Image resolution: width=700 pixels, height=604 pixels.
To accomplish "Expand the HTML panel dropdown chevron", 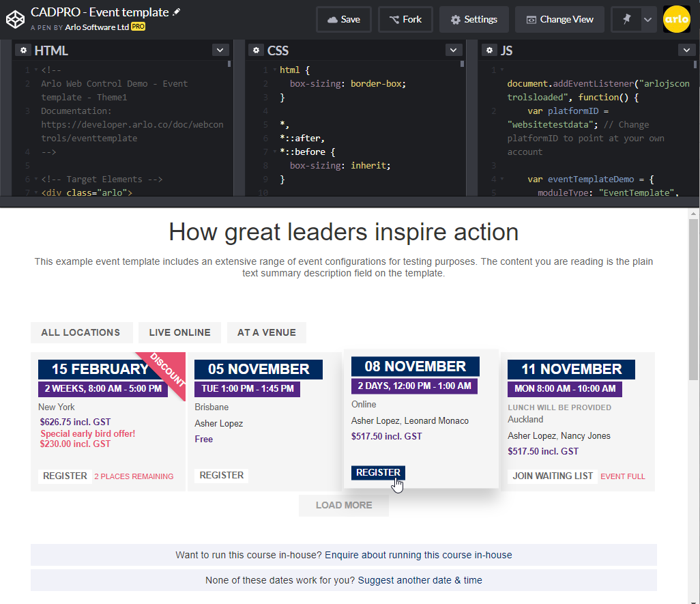I will pyautogui.click(x=220, y=50).
